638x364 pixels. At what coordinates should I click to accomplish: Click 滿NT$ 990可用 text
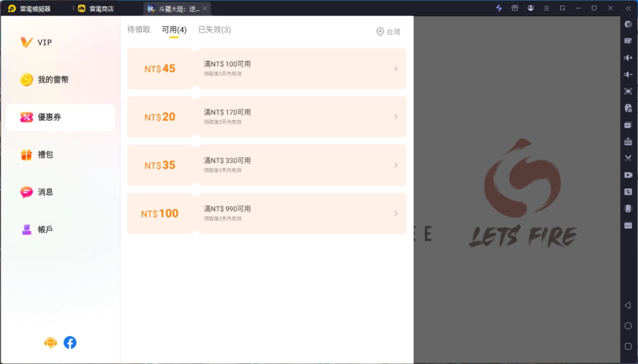coord(227,209)
